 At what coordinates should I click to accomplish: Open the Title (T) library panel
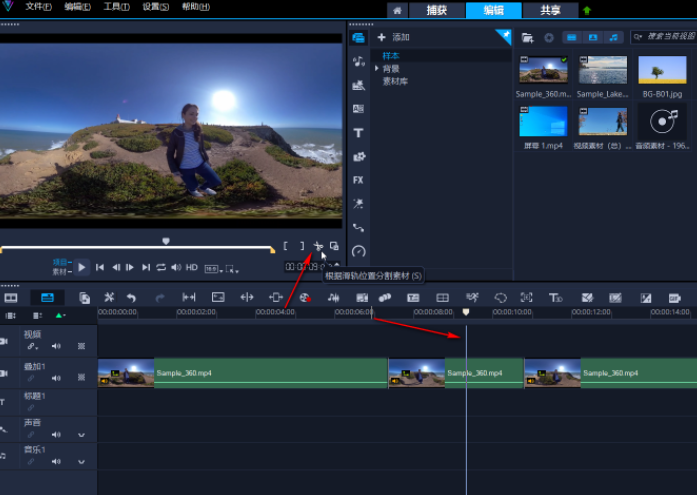click(358, 133)
